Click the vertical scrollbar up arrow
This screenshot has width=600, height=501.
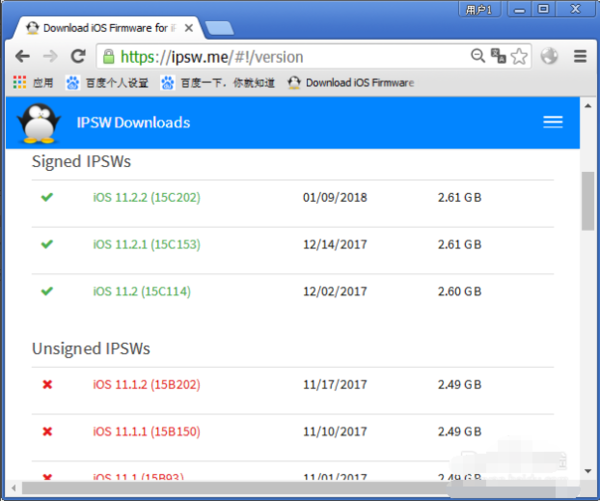pyautogui.click(x=588, y=106)
